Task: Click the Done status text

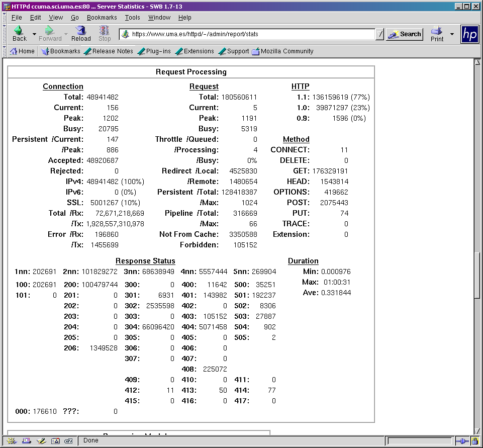Action: (x=91, y=440)
